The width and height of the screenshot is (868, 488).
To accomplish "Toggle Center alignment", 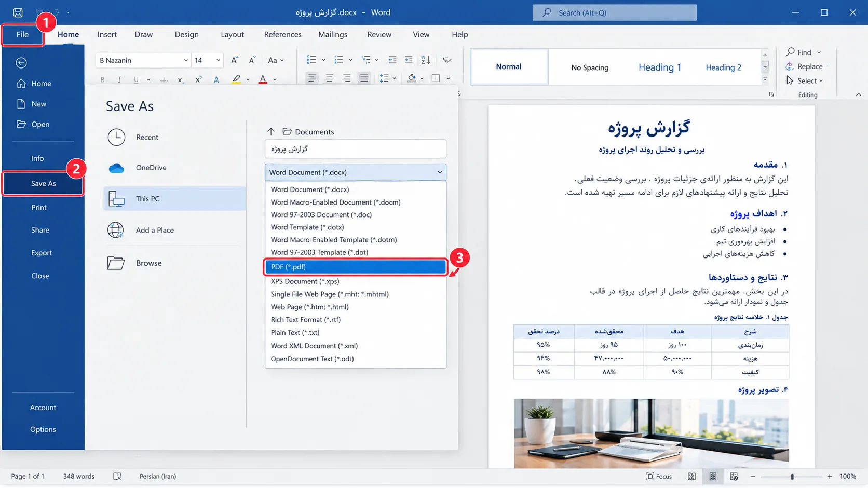I will pyautogui.click(x=329, y=78).
